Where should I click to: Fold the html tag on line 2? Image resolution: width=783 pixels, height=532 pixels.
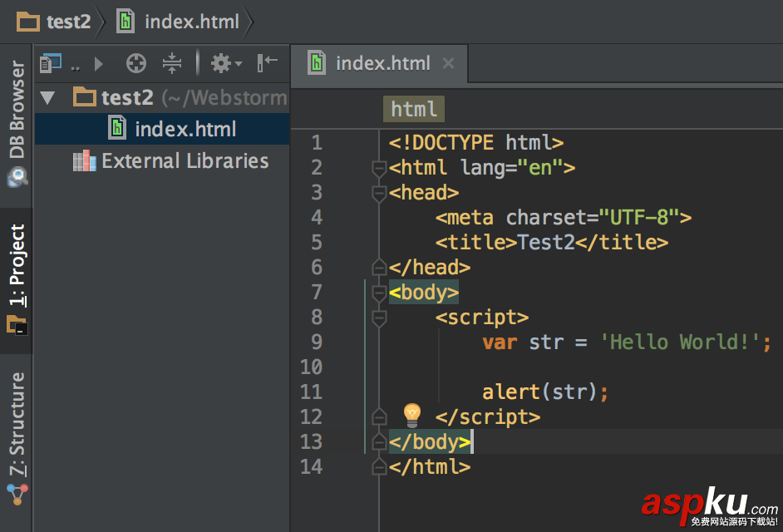click(x=379, y=169)
